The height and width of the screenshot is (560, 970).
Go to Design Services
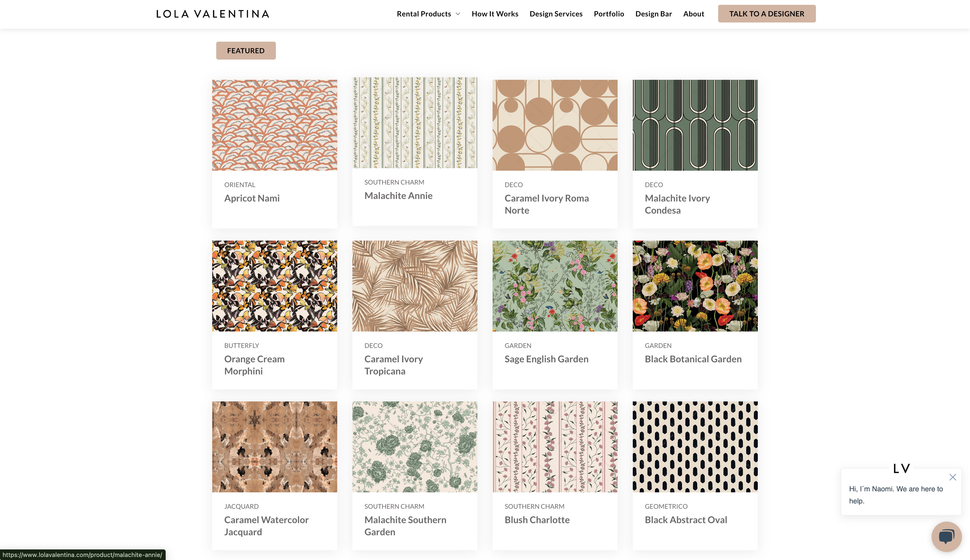(x=556, y=14)
